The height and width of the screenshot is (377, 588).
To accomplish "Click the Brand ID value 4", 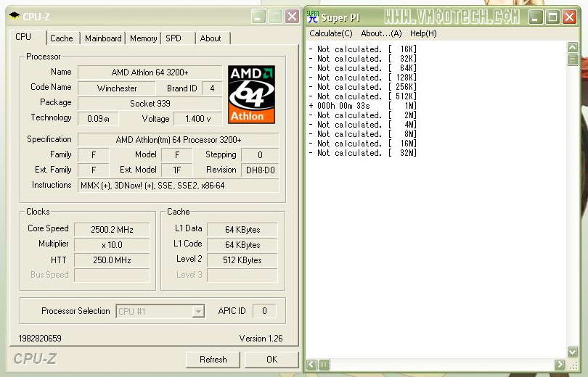I will point(212,88).
